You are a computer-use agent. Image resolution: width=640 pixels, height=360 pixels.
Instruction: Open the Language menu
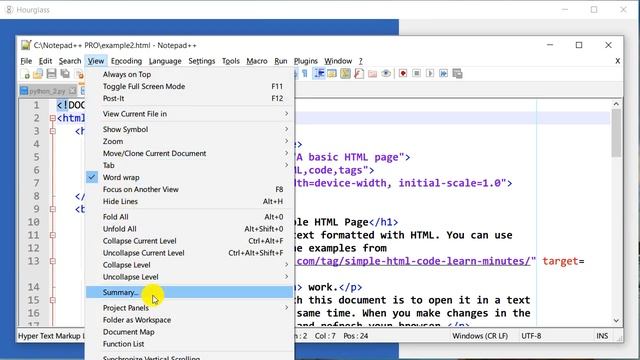(165, 61)
